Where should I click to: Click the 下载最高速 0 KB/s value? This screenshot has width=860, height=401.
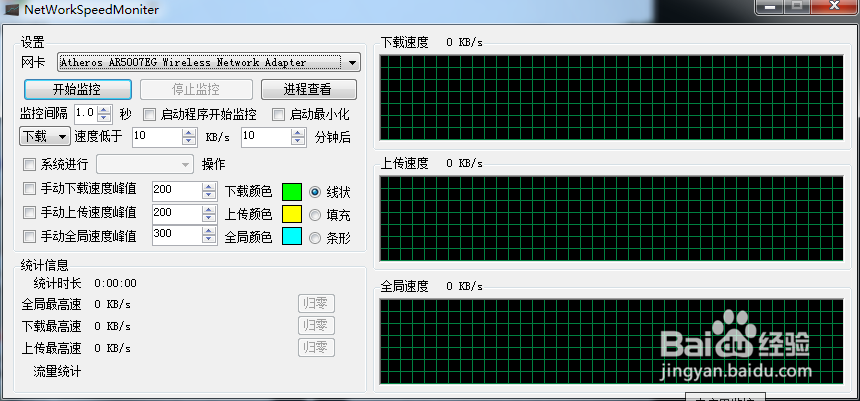click(112, 326)
